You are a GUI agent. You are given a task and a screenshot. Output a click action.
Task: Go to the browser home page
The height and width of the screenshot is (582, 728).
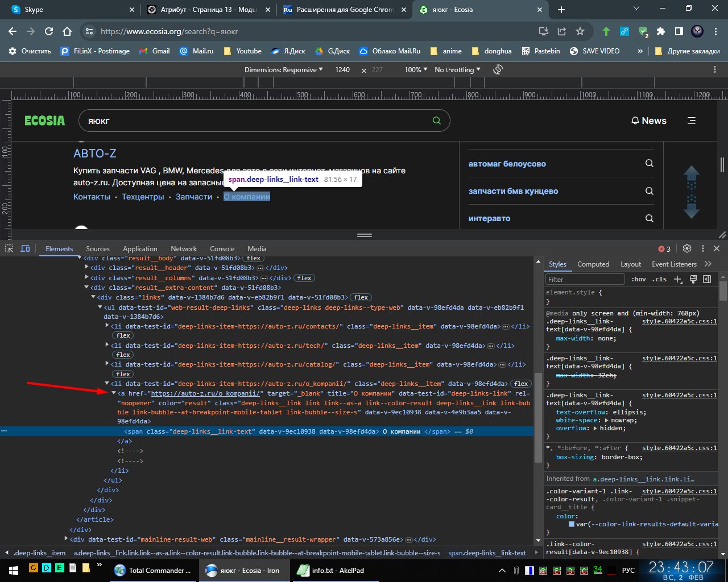[x=67, y=31]
